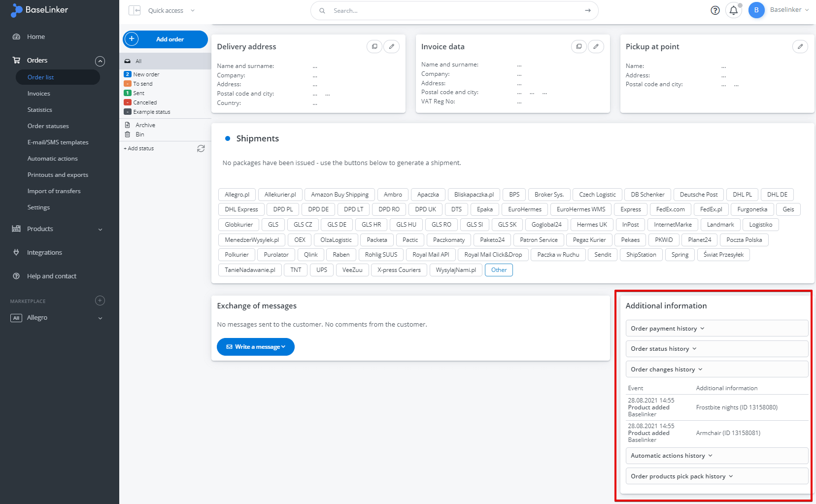The height and width of the screenshot is (504, 816).
Task: Click the BaseLinker logo
Action: click(x=39, y=10)
